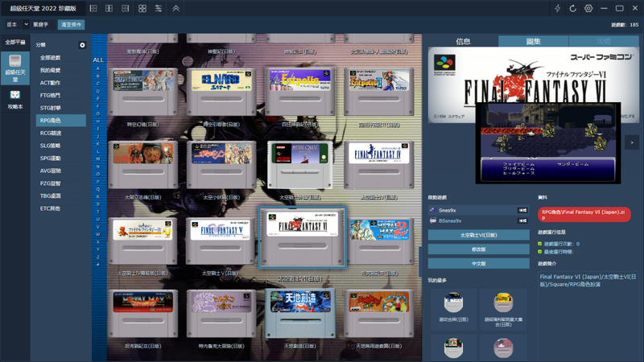The image size is (644, 362).
Task: Select 全部平臺 in the platform sidebar
Action: (x=15, y=43)
